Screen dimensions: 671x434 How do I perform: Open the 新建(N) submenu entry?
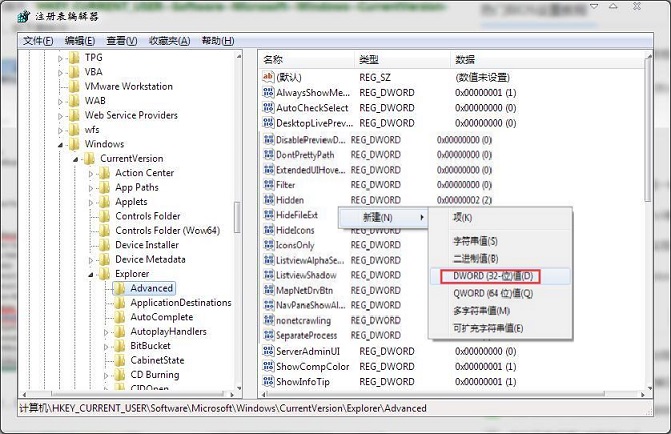point(383,217)
